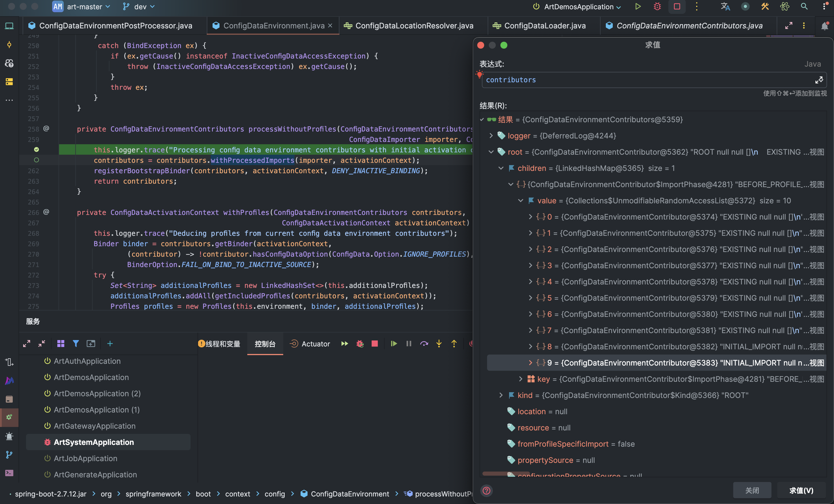
Task: Click the Step Into down-arrow icon
Action: 439,344
